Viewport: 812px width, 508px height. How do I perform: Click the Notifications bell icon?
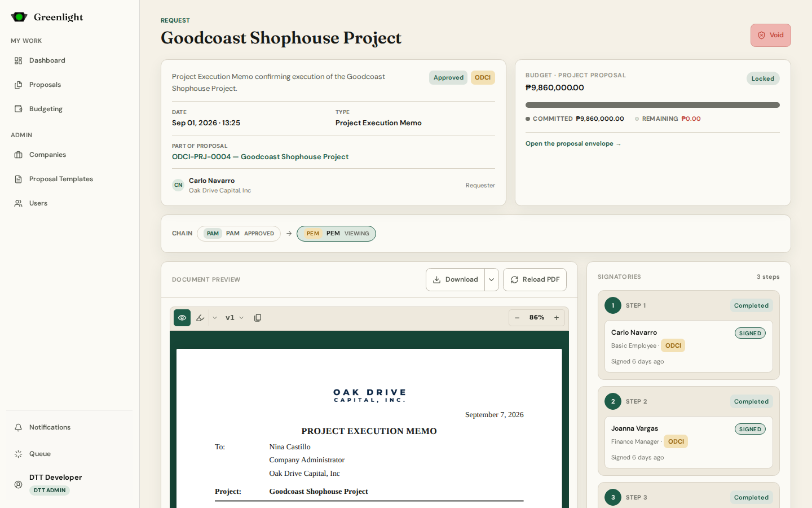pyautogui.click(x=19, y=427)
